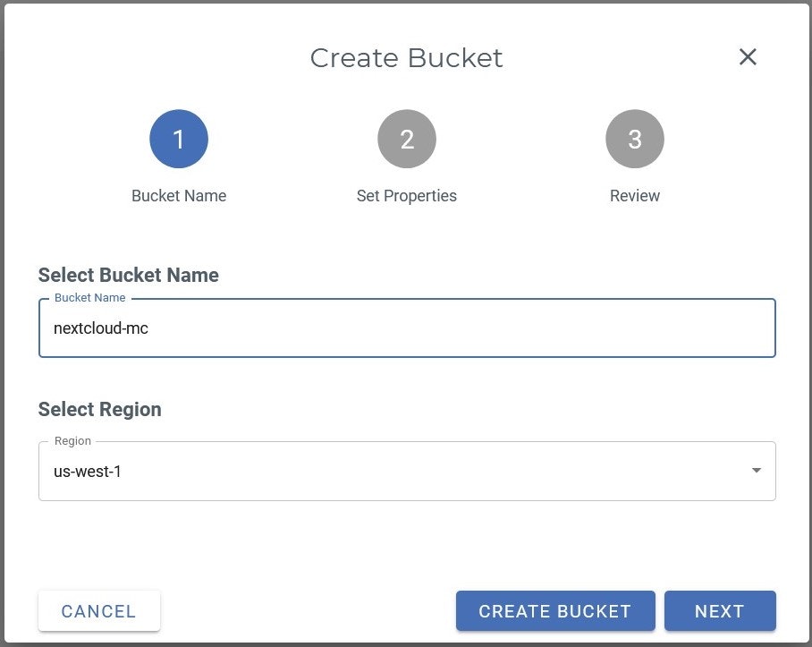
Task: Jump to step 2 circle icon
Action: tap(407, 139)
